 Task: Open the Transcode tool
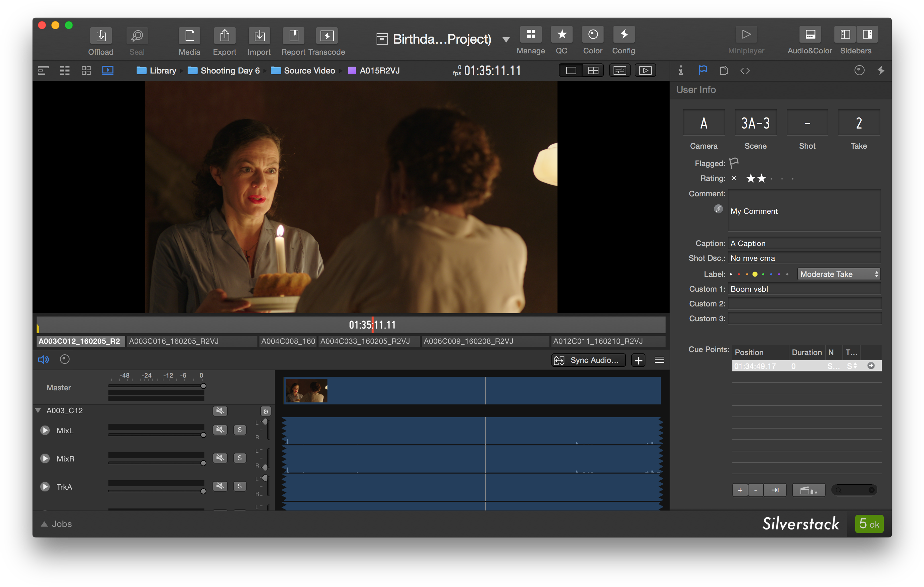point(327,36)
